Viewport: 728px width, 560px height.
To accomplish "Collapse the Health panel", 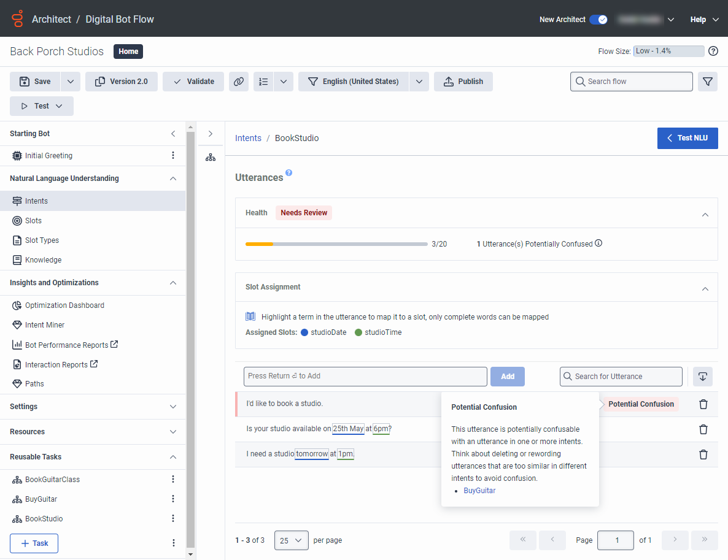I will 705,215.
